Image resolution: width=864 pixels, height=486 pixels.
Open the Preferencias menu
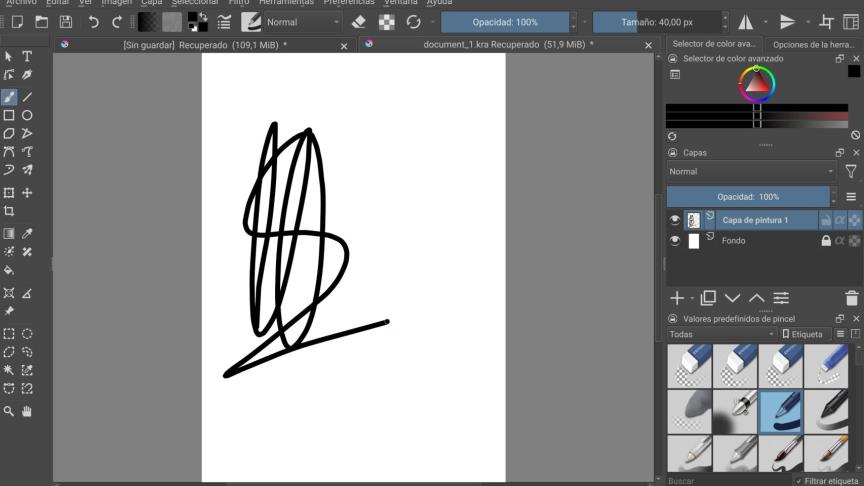pos(349,2)
